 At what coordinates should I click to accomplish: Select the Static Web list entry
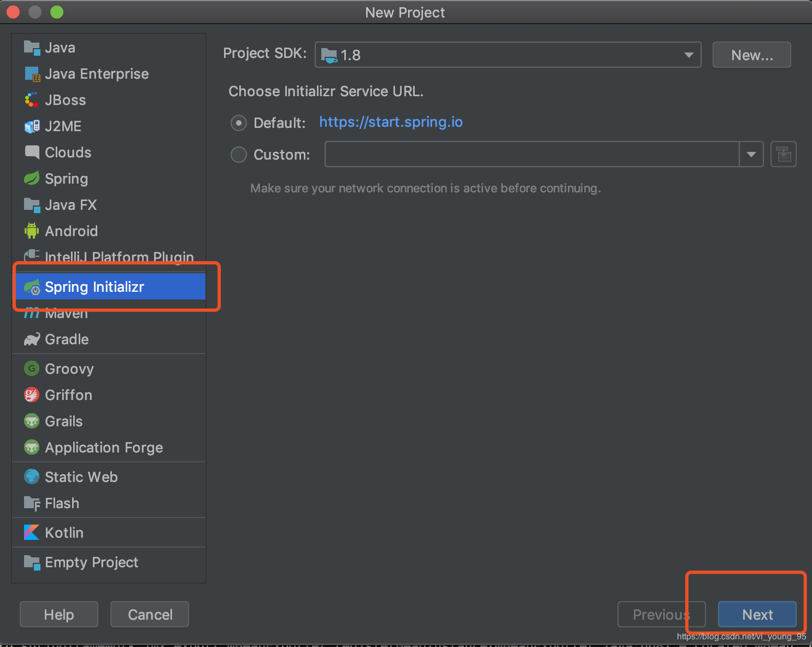pos(109,477)
